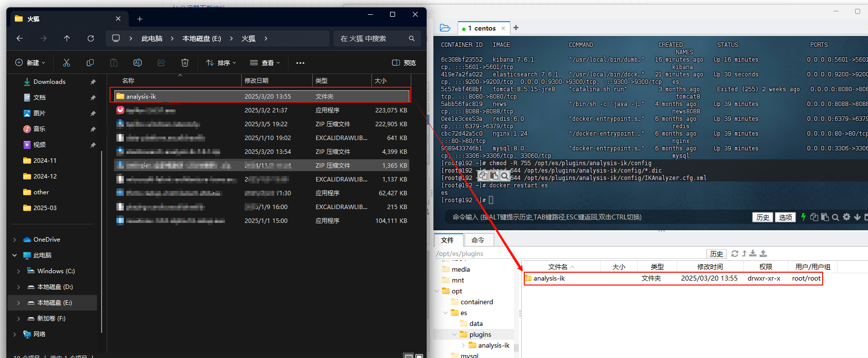Collapse the 此电脑 node in Explorer sidebar
The height and width of the screenshot is (358, 868).
[x=14, y=255]
